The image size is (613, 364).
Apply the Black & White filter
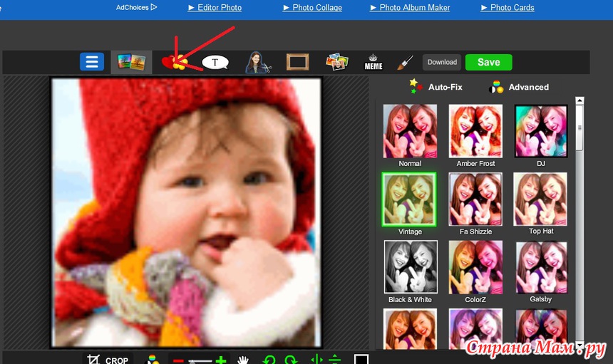pyautogui.click(x=411, y=266)
